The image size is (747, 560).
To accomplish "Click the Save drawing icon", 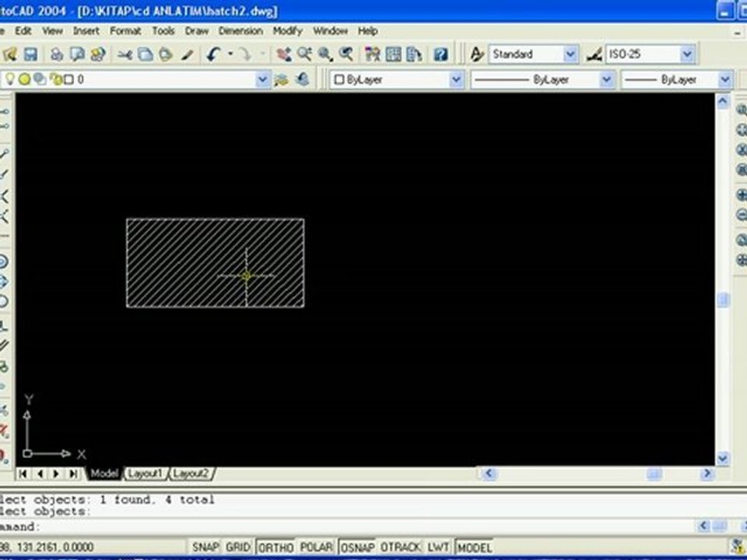I will [30, 54].
